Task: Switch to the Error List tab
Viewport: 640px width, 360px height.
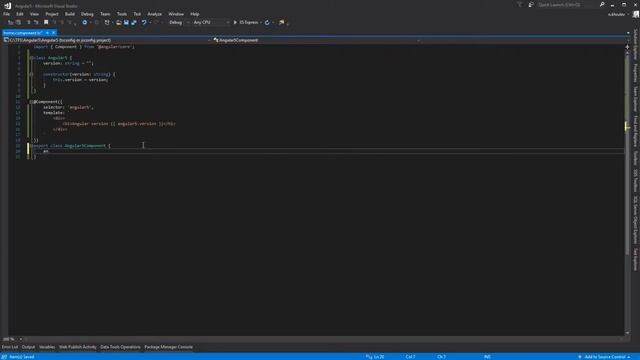Action: (10, 347)
